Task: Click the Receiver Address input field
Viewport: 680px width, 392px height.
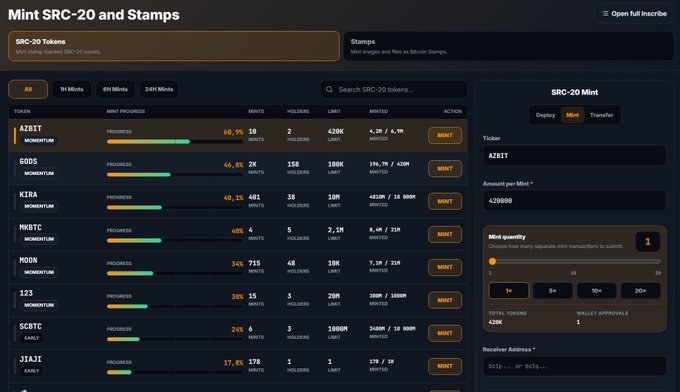Action: (x=575, y=366)
